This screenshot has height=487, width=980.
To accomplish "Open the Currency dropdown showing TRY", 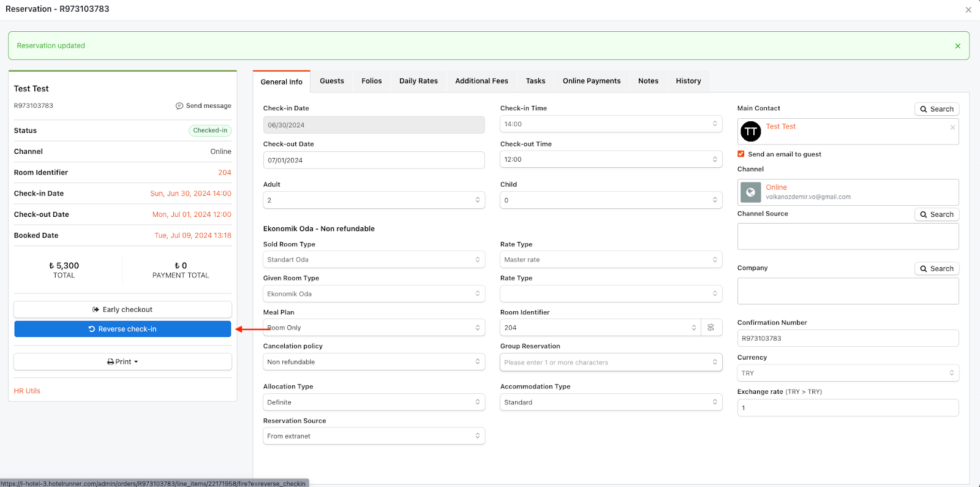I will [848, 373].
